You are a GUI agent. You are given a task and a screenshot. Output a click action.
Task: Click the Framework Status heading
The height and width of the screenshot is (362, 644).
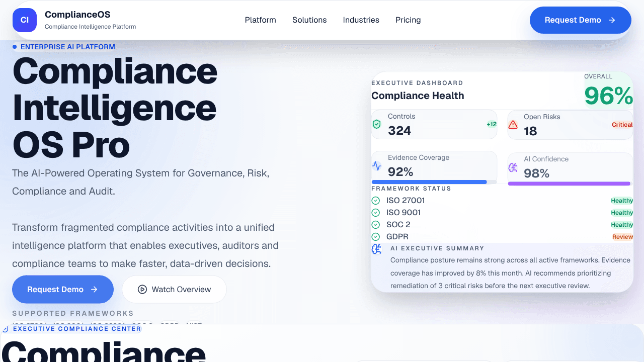pos(411,189)
